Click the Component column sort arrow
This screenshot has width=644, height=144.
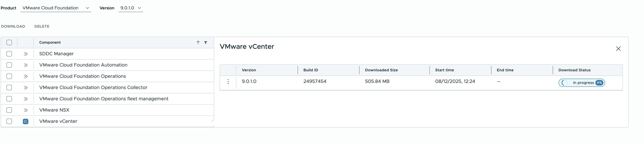198,42
